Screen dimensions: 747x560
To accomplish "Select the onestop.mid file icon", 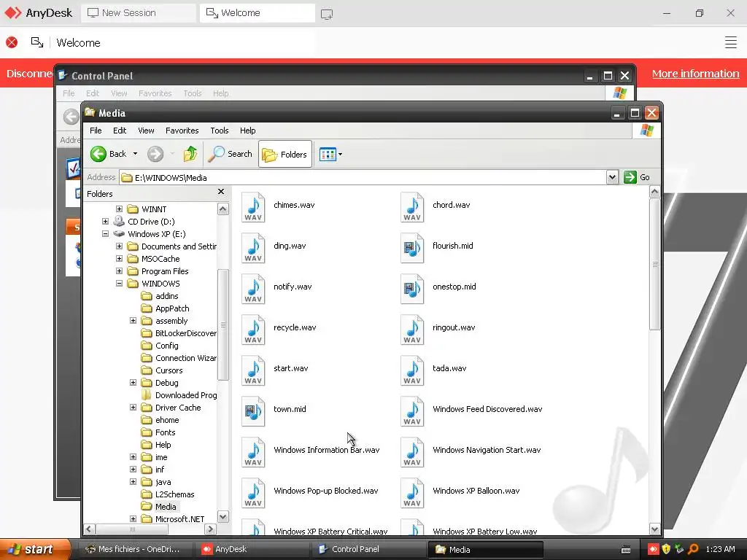I will (x=412, y=289).
